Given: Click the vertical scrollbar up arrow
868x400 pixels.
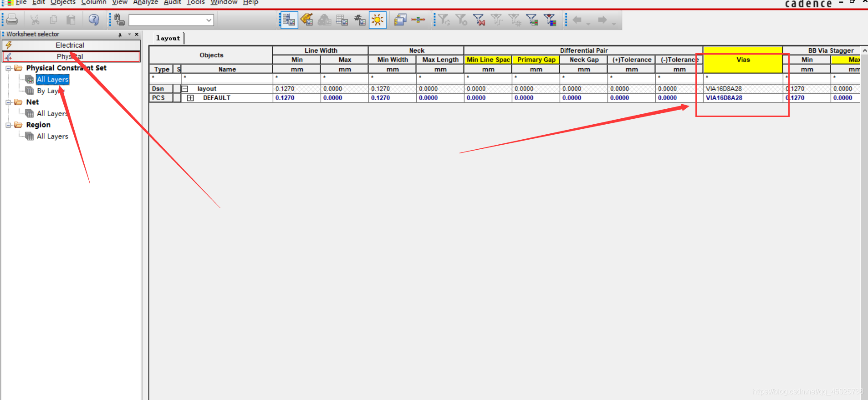Looking at the screenshot, I should [x=864, y=51].
